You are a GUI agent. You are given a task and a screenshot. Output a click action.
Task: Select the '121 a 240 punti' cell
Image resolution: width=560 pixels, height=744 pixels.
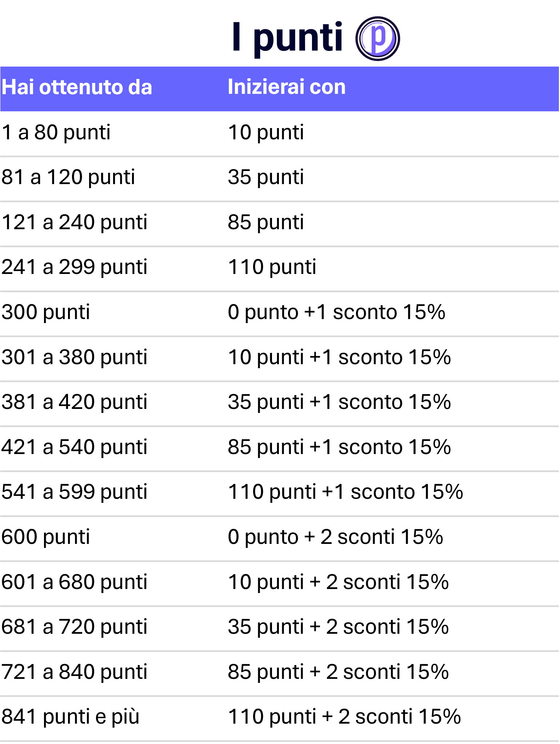[75, 223]
